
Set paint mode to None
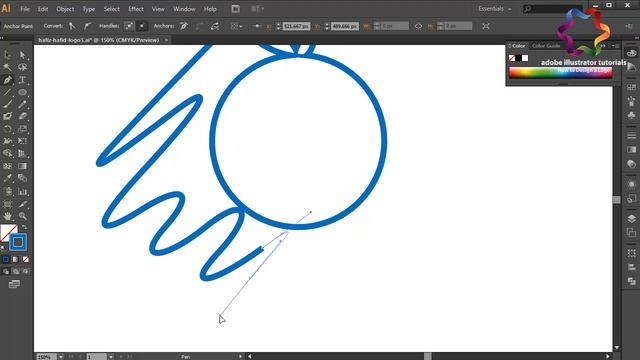[25, 259]
